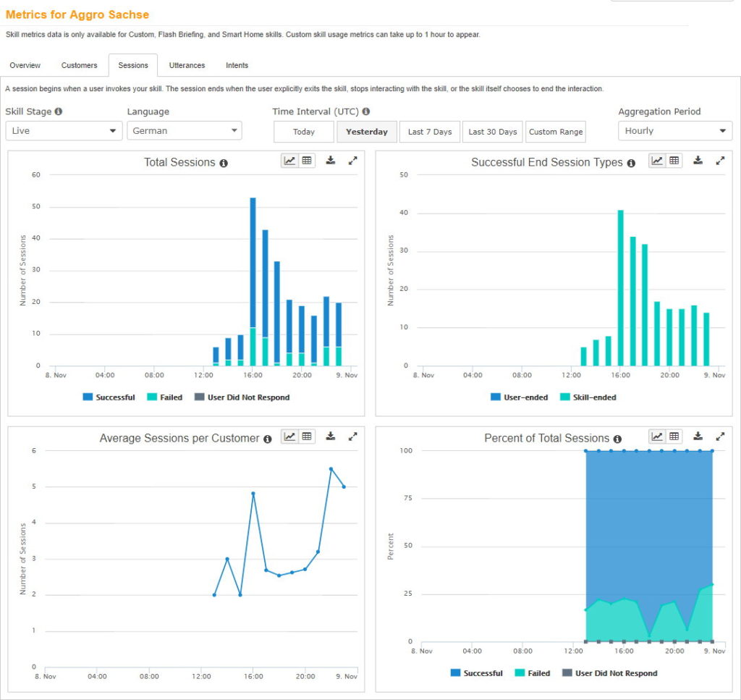Click the highest point on Average Sessions line
Image resolution: width=741 pixels, height=700 pixels.
tap(331, 469)
